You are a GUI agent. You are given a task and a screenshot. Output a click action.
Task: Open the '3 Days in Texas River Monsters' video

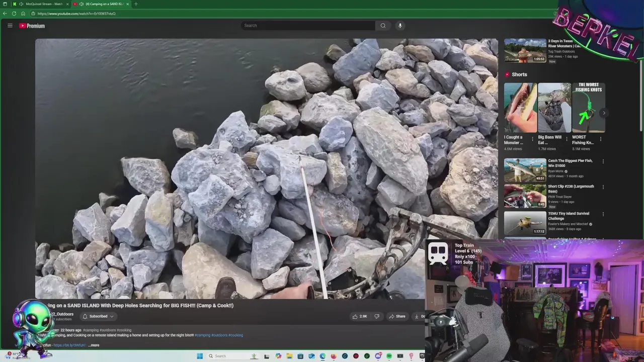click(x=525, y=51)
